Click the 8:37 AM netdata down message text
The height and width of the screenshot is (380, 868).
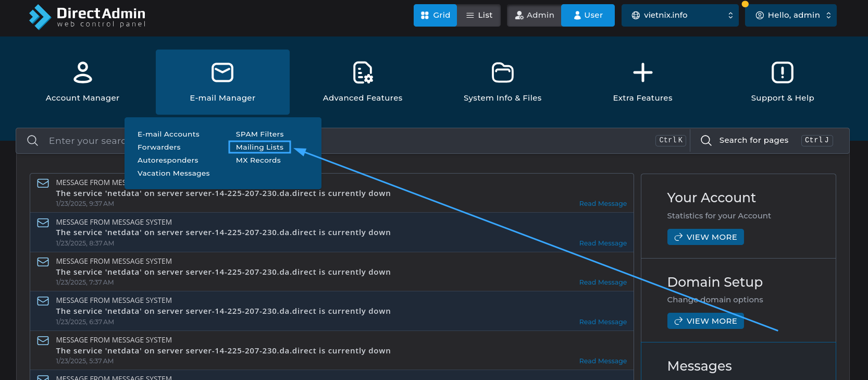(223, 232)
